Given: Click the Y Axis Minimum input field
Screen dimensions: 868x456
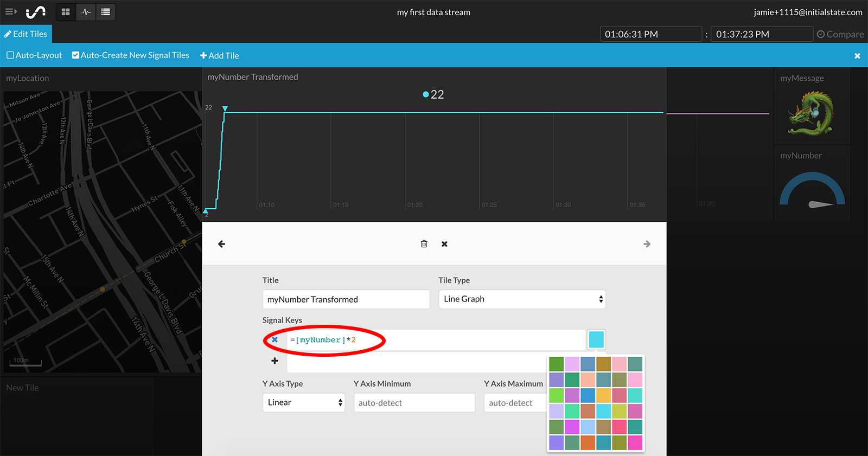Looking at the screenshot, I should click(414, 403).
